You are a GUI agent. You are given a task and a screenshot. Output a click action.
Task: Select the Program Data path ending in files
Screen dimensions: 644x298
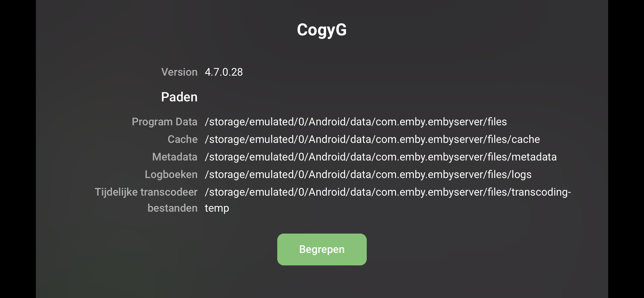tap(356, 122)
